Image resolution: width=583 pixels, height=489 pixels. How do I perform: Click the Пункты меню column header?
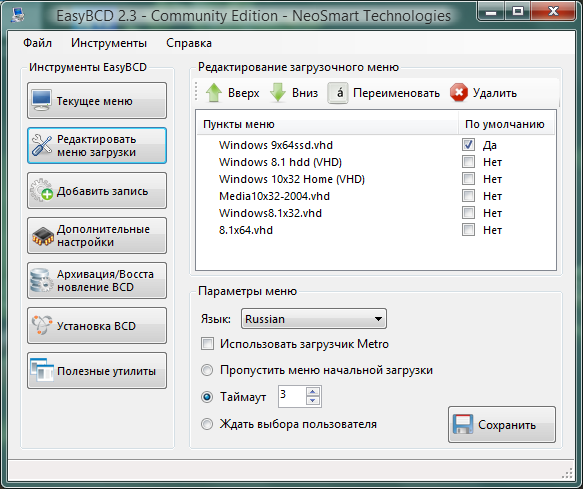coord(327,124)
